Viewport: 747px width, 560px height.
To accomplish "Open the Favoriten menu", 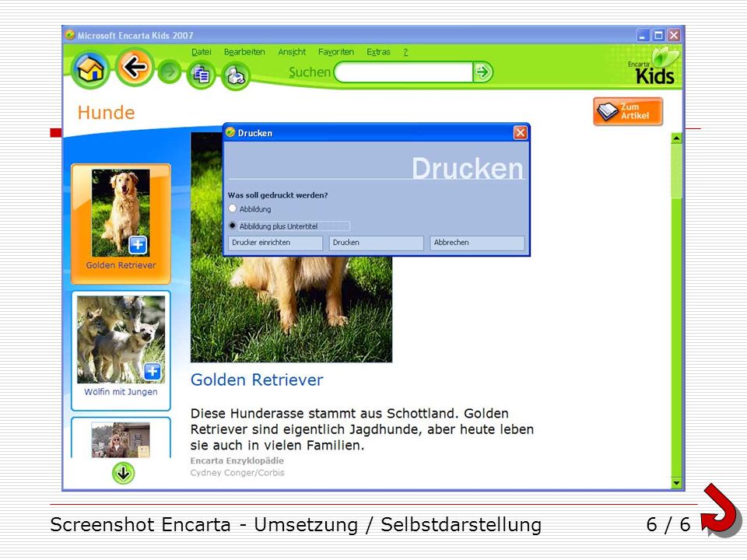I will click(x=336, y=52).
